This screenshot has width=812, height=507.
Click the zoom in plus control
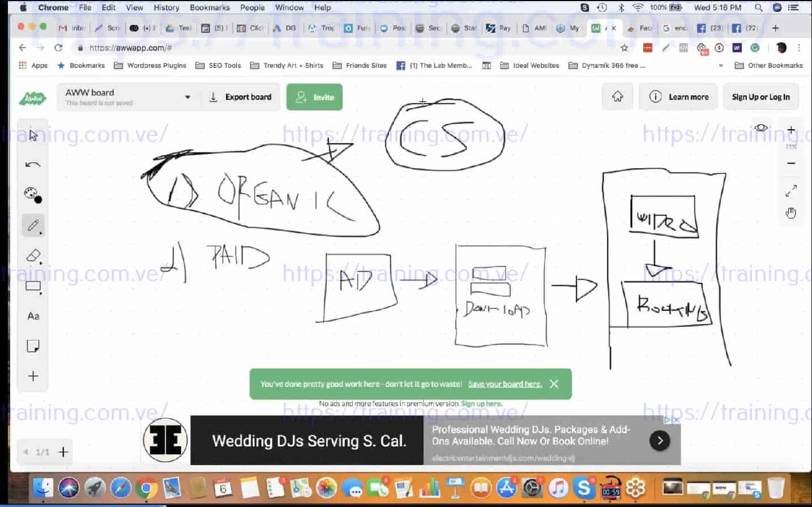790,129
